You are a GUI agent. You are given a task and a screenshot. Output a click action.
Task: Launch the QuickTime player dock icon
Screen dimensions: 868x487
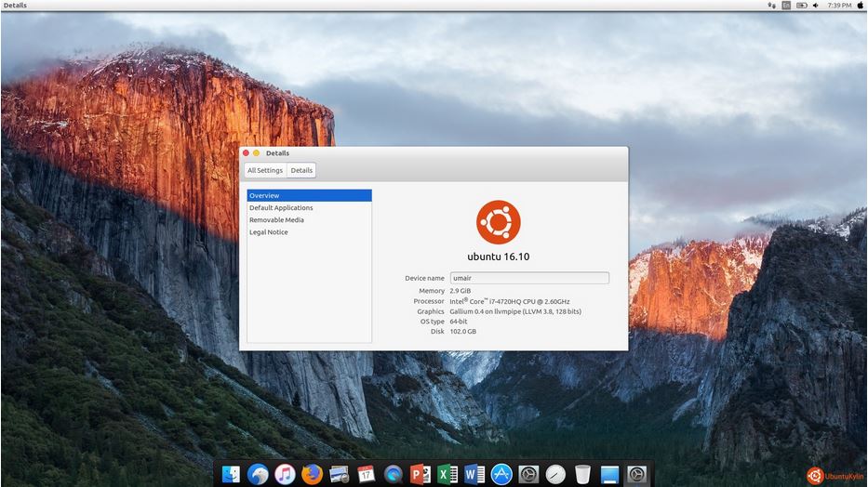393,474
